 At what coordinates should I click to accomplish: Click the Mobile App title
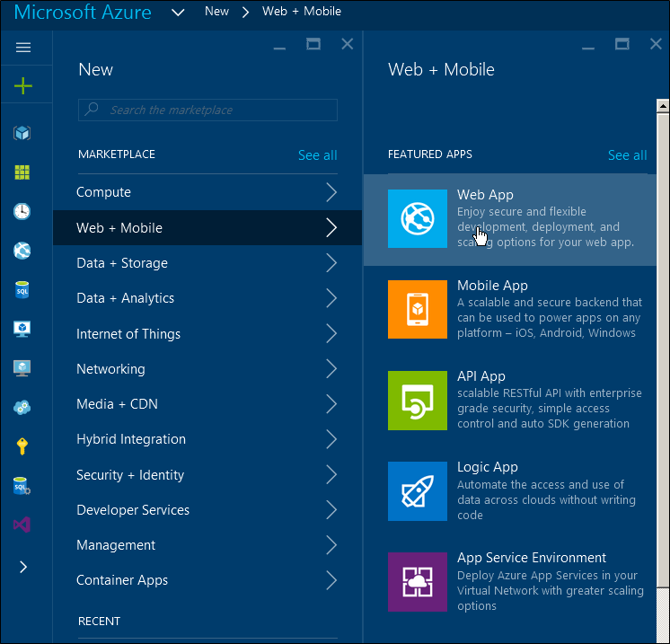492,286
